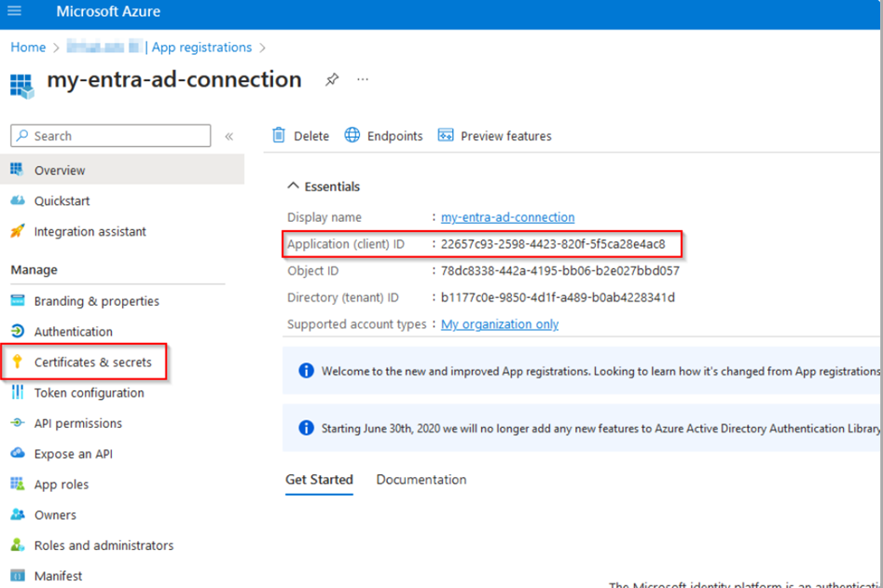Click the Branding & properties icon
This screenshot has height=588, width=883.
tap(18, 300)
